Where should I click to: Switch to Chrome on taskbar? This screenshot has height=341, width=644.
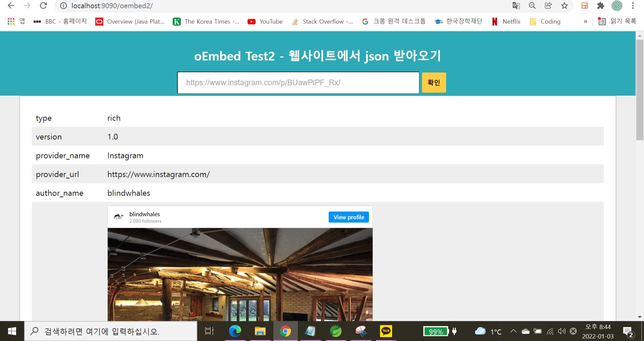click(285, 331)
